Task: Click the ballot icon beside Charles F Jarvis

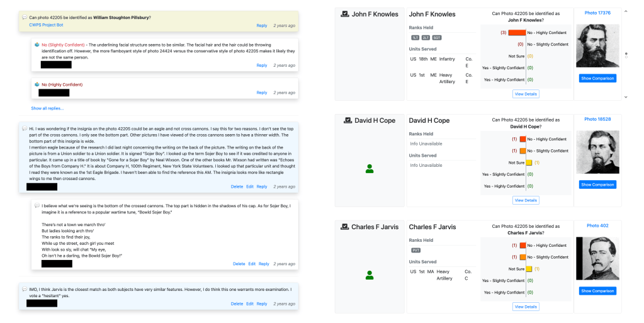Action: pyautogui.click(x=344, y=227)
